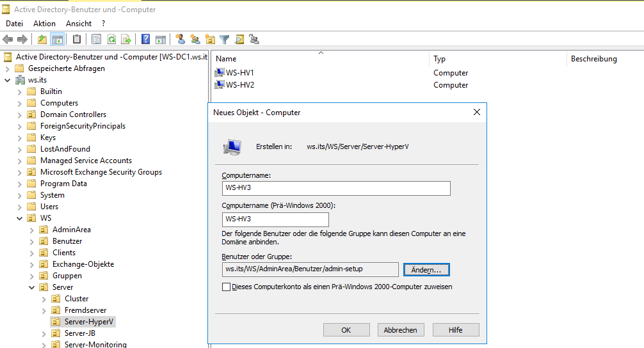Select the ForeignSecurityPrincipals container
Screen dimensions: 644x348
click(x=83, y=126)
